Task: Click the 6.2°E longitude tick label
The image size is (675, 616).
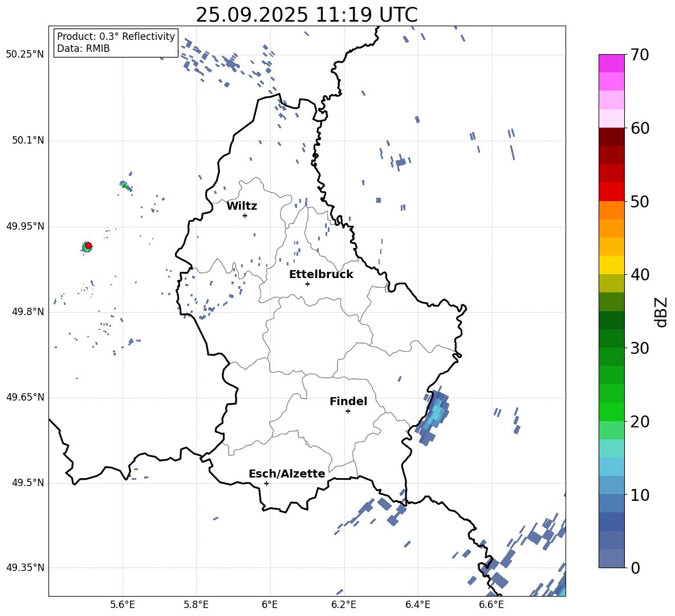Action: coord(344,605)
